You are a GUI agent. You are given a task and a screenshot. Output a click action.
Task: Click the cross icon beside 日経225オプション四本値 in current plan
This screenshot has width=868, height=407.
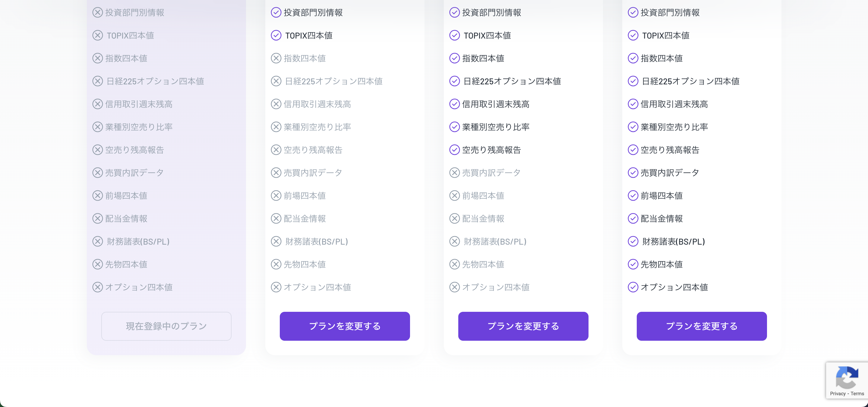click(x=97, y=81)
